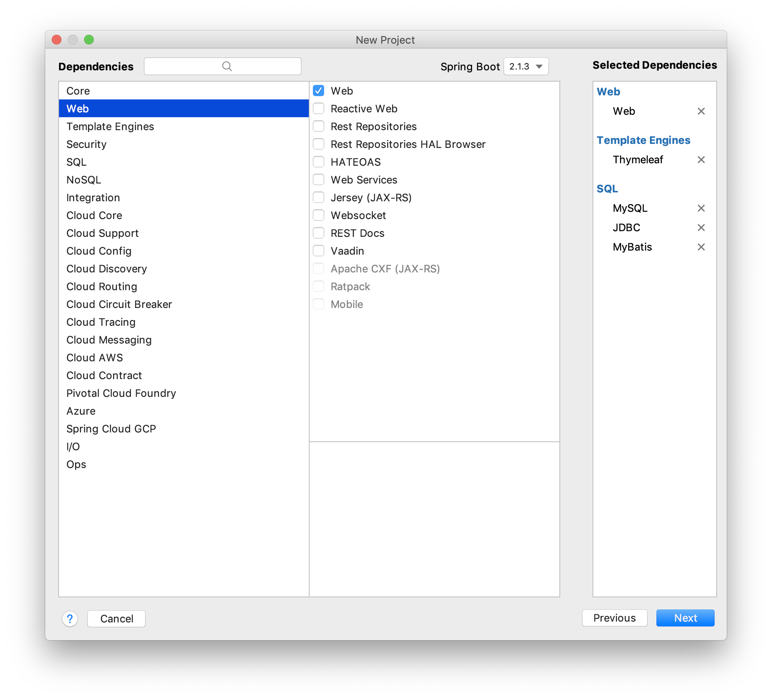Remove JDBC from selected dependencies
The height and width of the screenshot is (700, 772).
pyautogui.click(x=701, y=228)
